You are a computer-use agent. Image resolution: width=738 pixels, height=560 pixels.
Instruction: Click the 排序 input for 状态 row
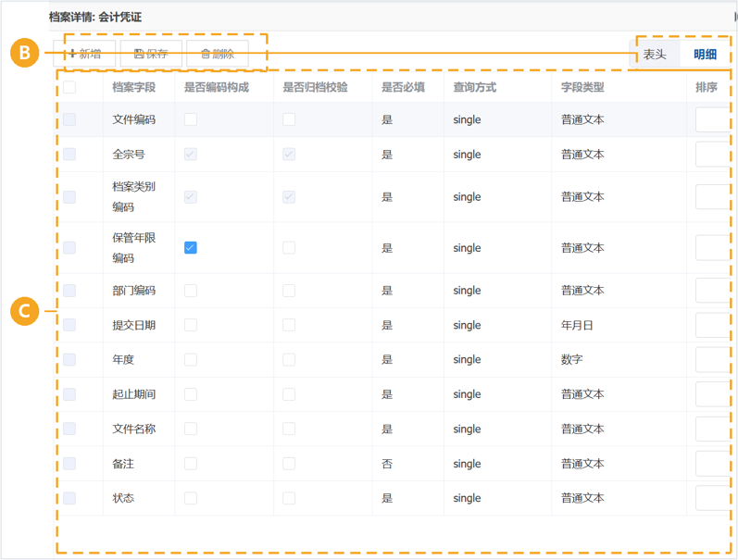pyautogui.click(x=713, y=498)
